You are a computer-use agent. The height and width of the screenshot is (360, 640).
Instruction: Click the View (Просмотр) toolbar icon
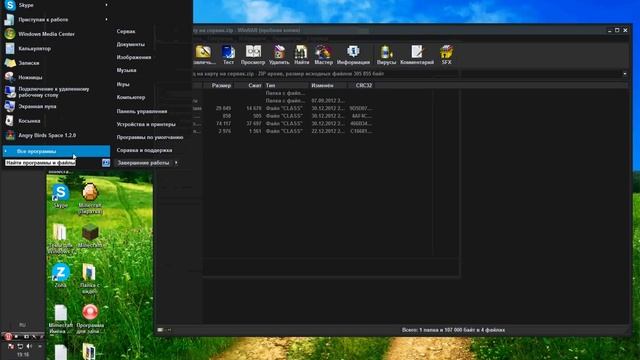point(253,55)
